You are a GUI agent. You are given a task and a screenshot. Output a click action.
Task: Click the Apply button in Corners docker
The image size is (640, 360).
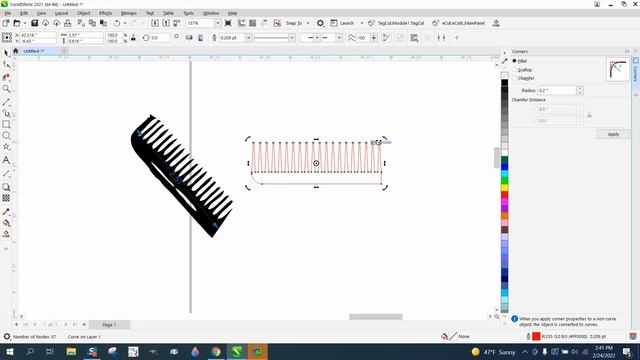coord(613,134)
